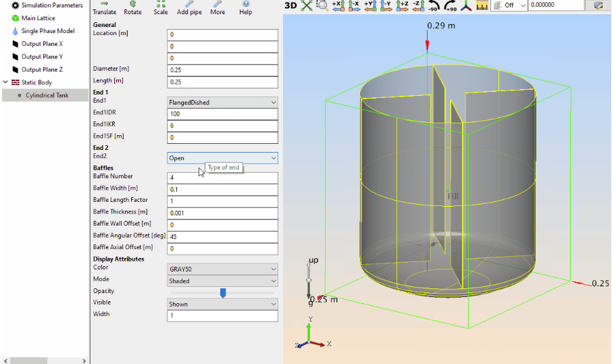The height and width of the screenshot is (364, 612).
Task: Click the +X view direction icon
Action: coord(338,5)
